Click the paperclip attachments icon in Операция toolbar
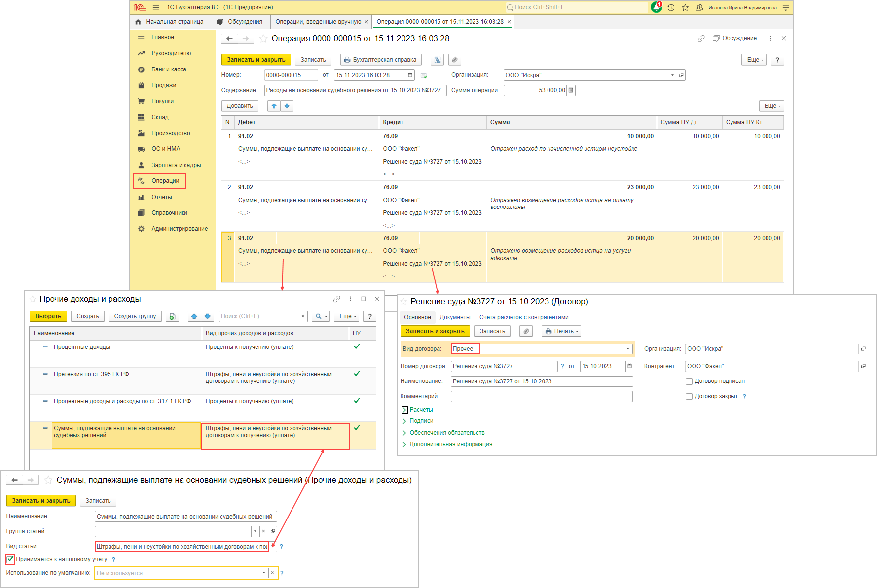 point(455,60)
